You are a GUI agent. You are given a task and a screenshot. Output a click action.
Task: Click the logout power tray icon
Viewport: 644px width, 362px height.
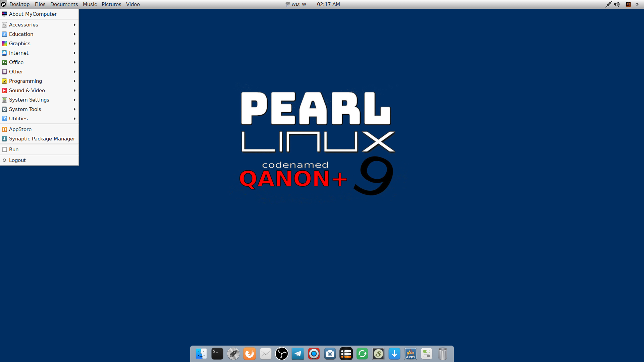pyautogui.click(x=637, y=4)
